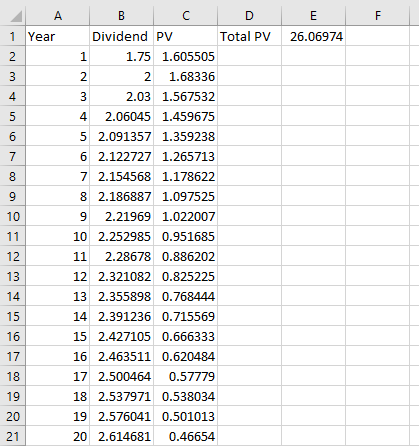Select column B header
This screenshot has width=419, height=446.
click(x=121, y=16)
